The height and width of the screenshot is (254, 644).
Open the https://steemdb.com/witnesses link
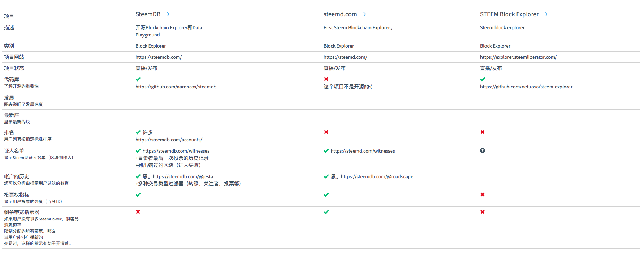[x=176, y=151]
